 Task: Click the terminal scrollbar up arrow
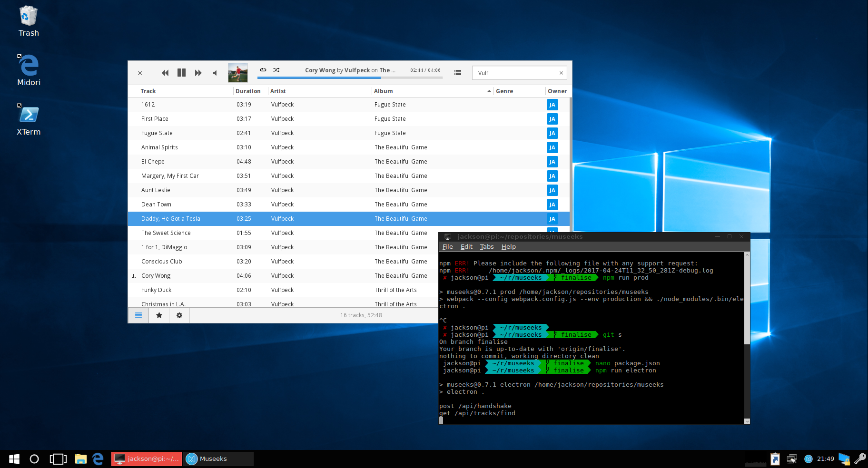747,255
